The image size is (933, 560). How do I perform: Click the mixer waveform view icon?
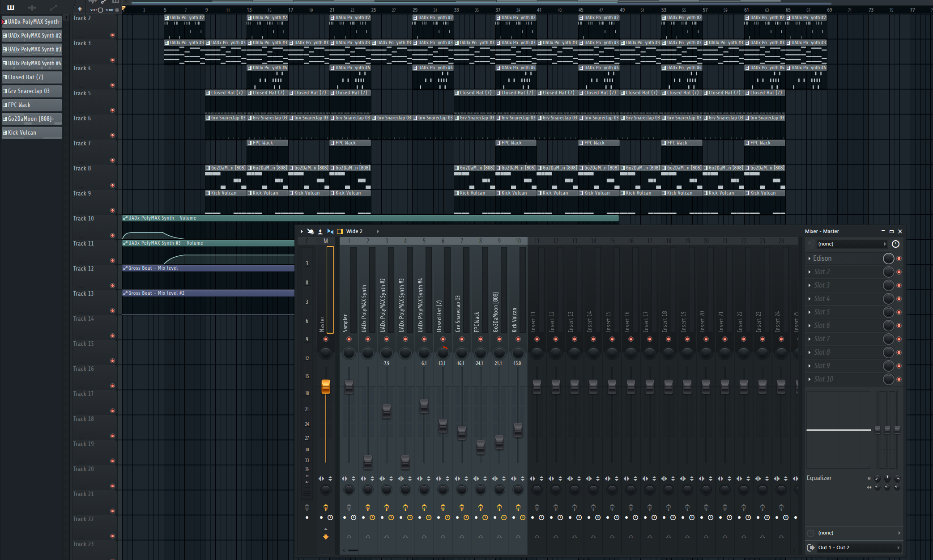point(320,231)
